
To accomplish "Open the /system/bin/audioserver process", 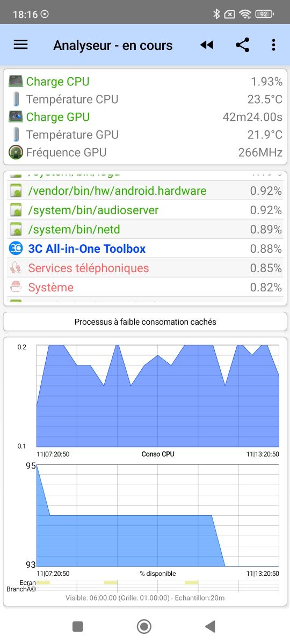I will tap(145, 210).
